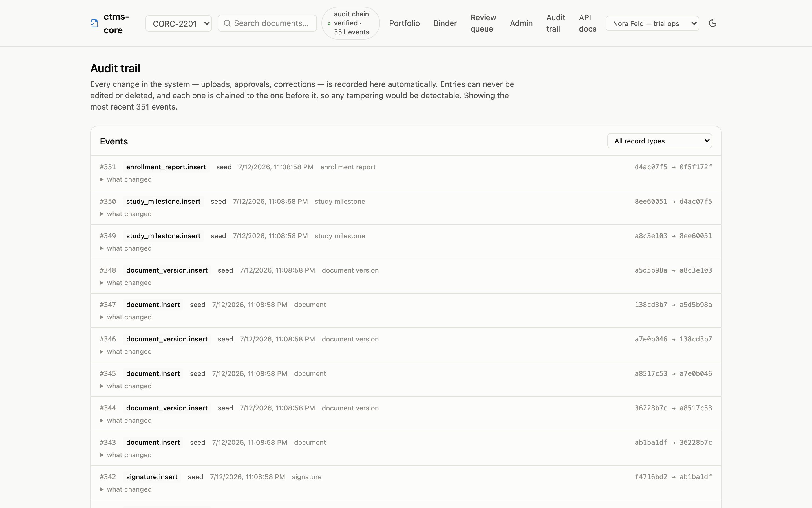Click the ctms-core document logo icon
This screenshot has width=812, height=508.
(95, 23)
